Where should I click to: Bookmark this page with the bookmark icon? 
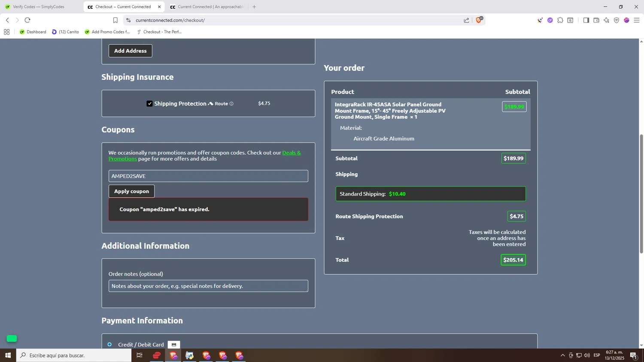click(x=115, y=20)
